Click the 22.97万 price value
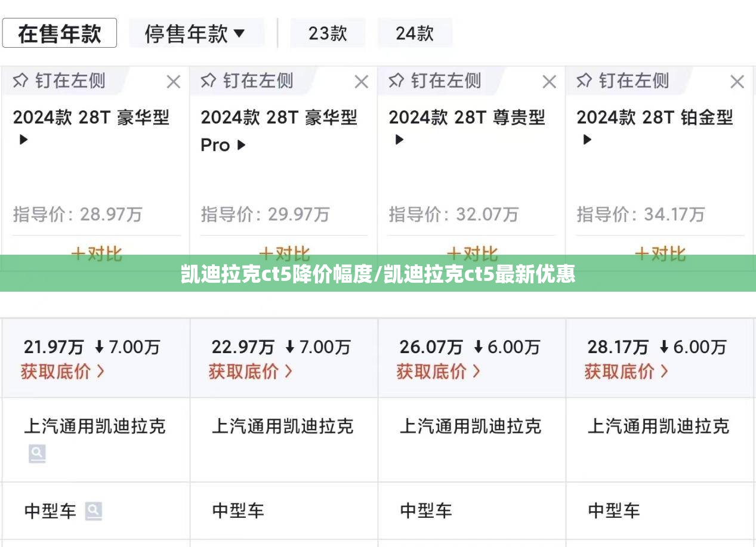This screenshot has width=756, height=547. [243, 347]
